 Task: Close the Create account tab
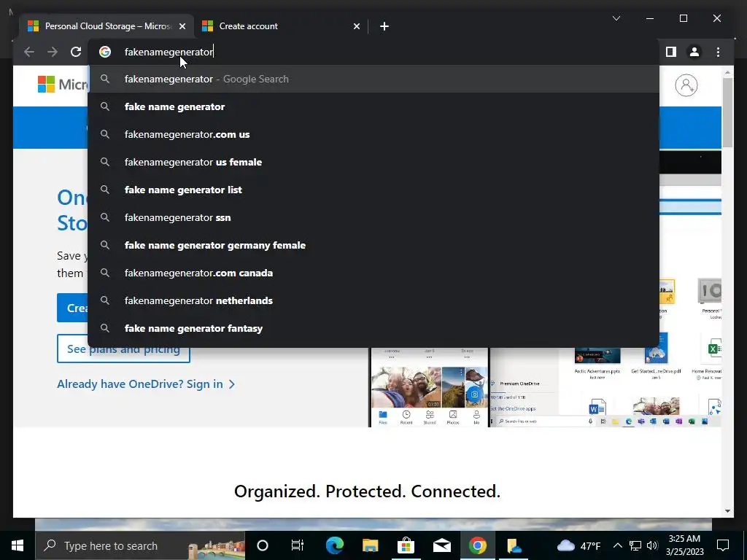coord(356,26)
